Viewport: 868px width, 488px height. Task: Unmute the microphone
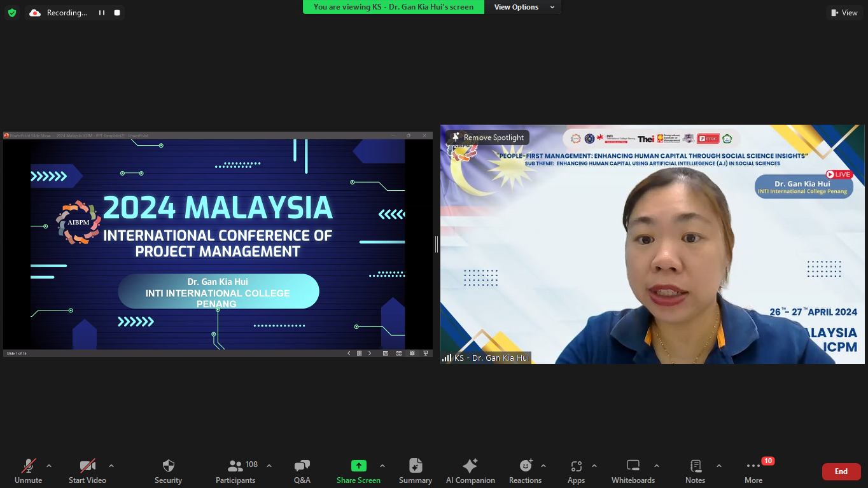pyautogui.click(x=28, y=471)
